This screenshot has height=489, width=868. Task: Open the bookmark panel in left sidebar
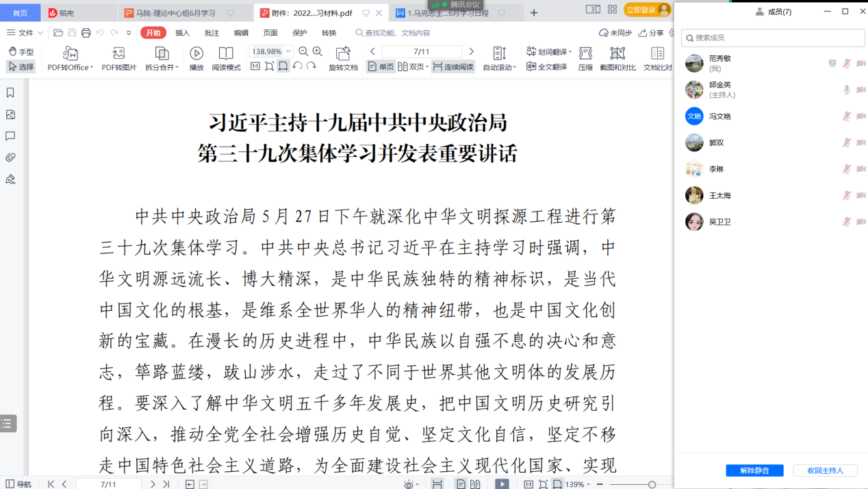tap(10, 93)
